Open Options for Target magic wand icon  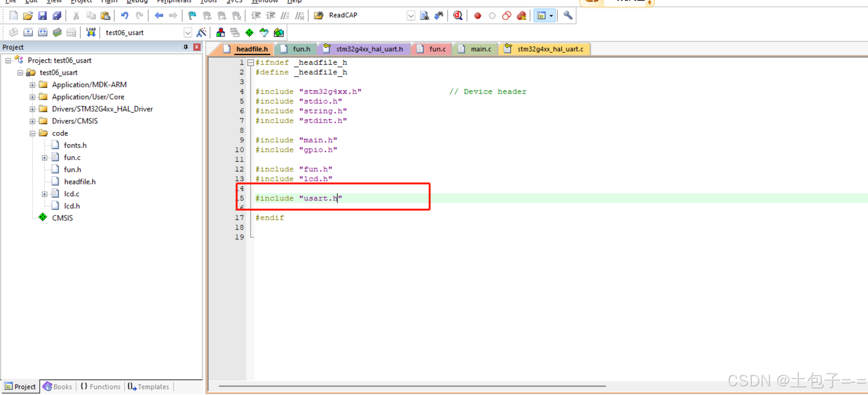tap(201, 33)
